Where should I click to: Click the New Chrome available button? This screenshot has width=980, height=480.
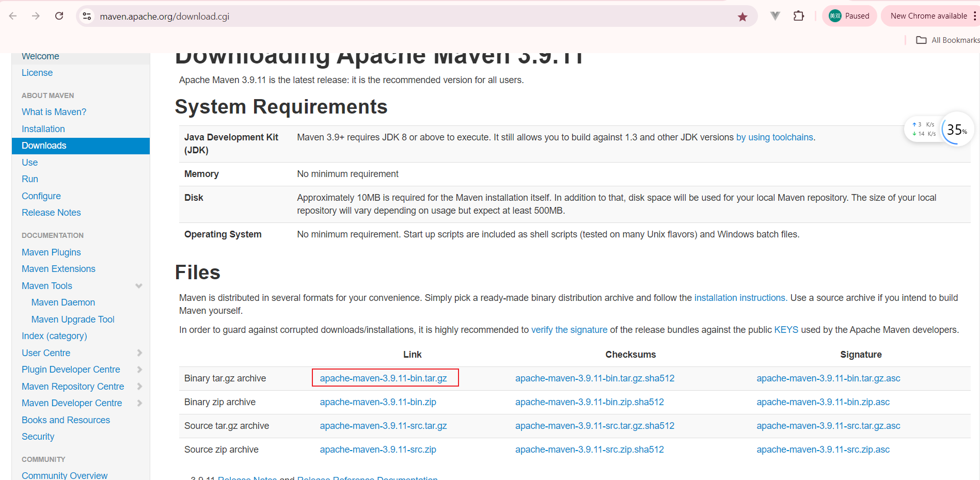(x=929, y=16)
